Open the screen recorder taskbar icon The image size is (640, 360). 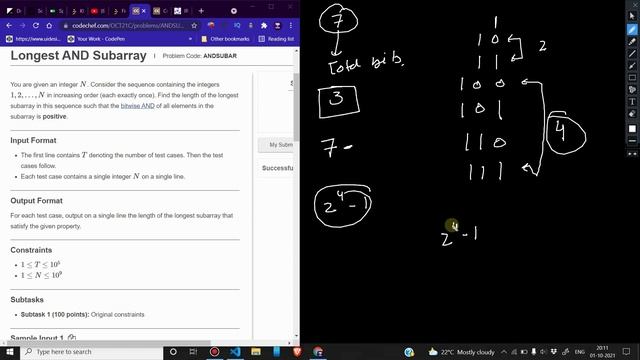pos(214,352)
